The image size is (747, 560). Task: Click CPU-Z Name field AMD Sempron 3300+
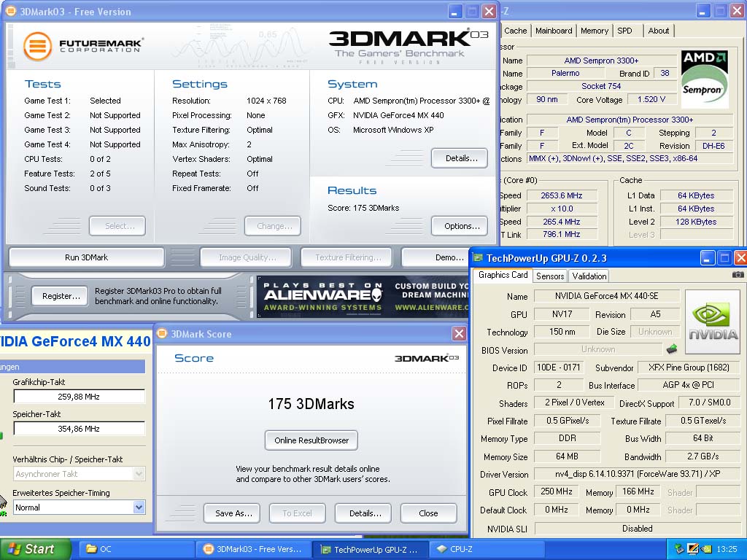pos(601,61)
